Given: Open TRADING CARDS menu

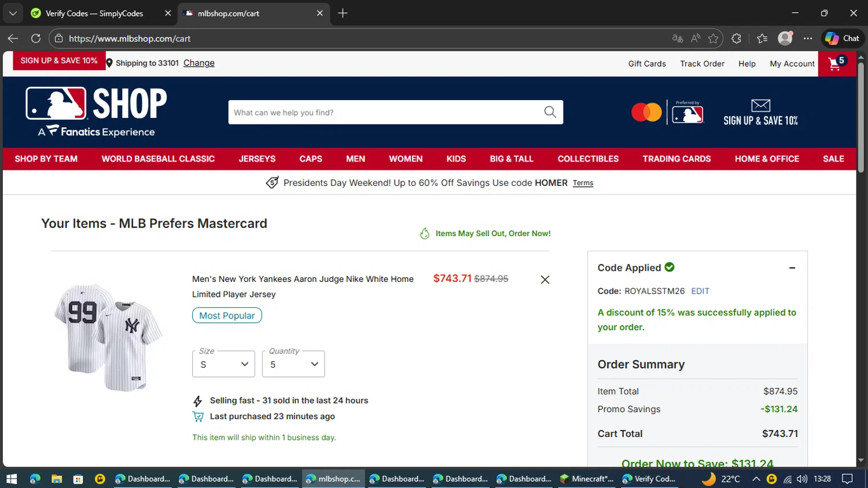Looking at the screenshot, I should 676,159.
